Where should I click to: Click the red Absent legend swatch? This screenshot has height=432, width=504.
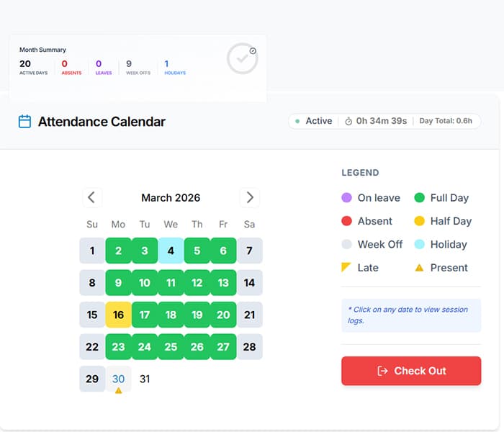[346, 221]
